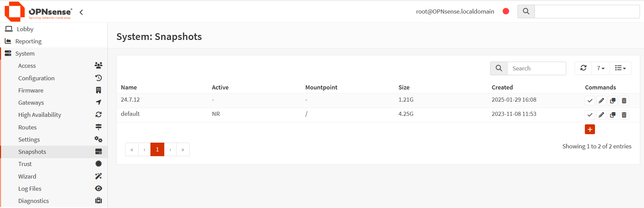Open the column selection dropdown
Image resolution: width=644 pixels, height=208 pixels.
620,68
